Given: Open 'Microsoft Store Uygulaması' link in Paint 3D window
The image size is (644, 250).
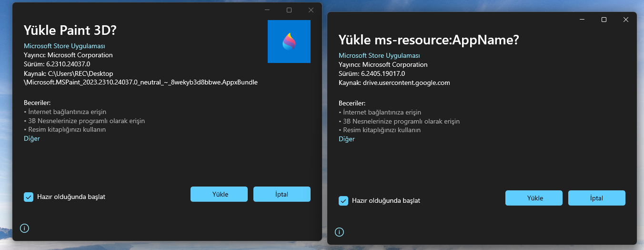Looking at the screenshot, I should tap(64, 46).
